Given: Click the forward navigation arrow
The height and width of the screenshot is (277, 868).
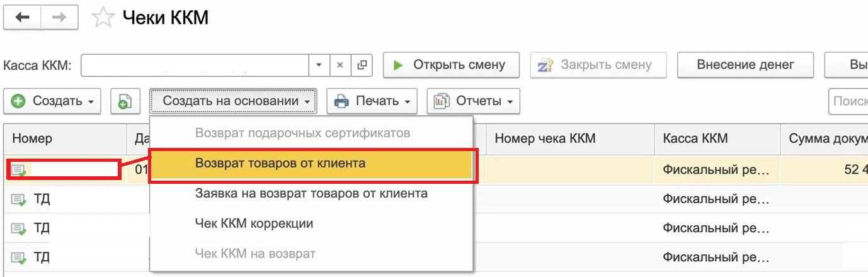Looking at the screenshot, I should [x=59, y=18].
